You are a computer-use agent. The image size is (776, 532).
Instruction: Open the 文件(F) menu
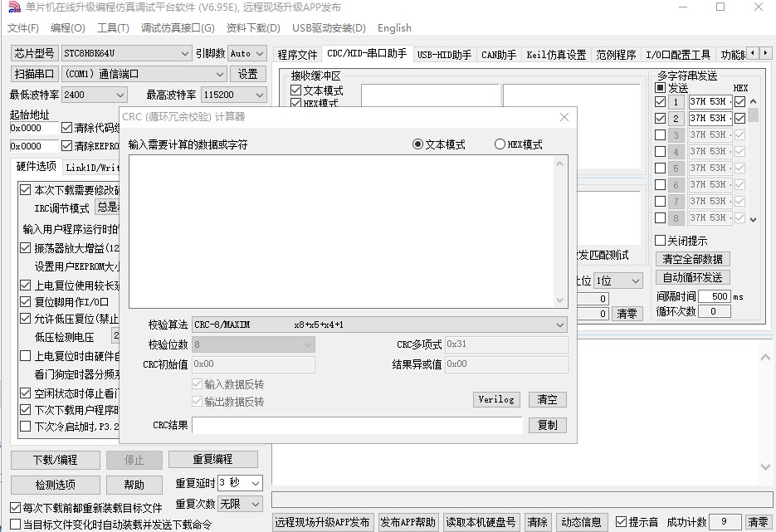pyautogui.click(x=22, y=27)
